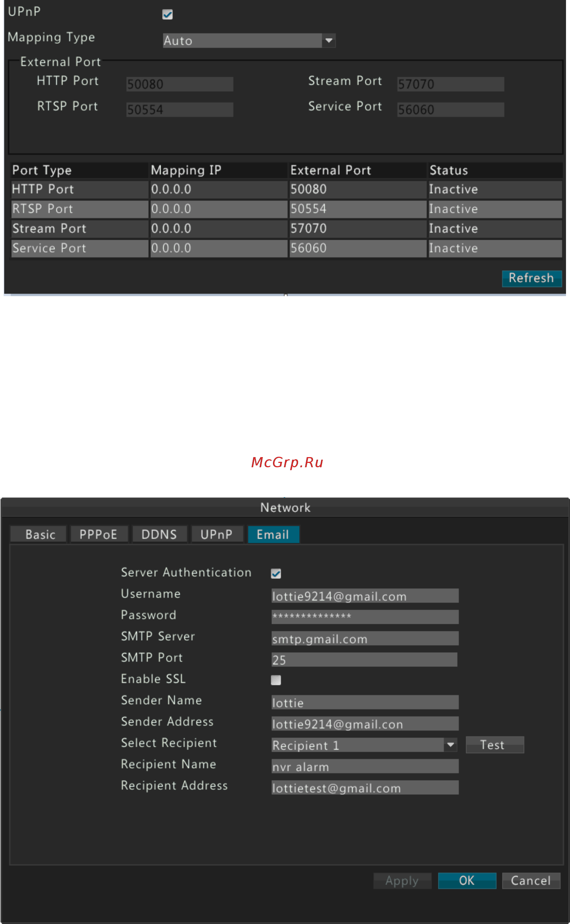The image size is (570, 924).
Task: Click the Apply button
Action: 402,881
